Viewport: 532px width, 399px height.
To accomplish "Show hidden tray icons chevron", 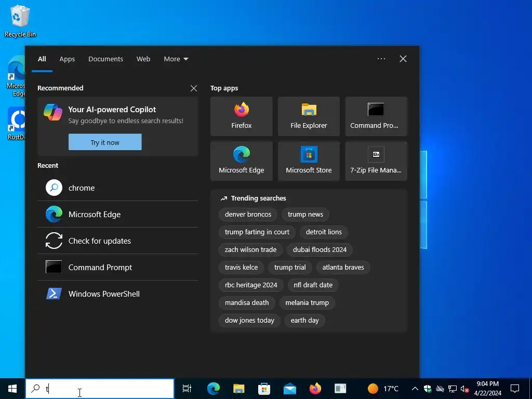I will [415, 389].
